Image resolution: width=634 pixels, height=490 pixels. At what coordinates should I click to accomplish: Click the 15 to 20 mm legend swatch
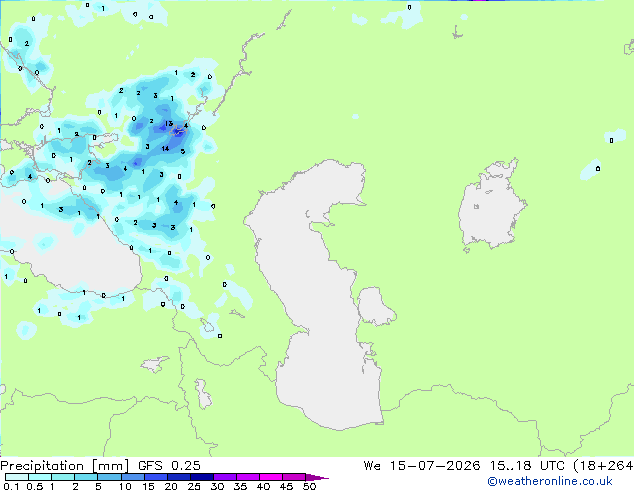[156, 477]
